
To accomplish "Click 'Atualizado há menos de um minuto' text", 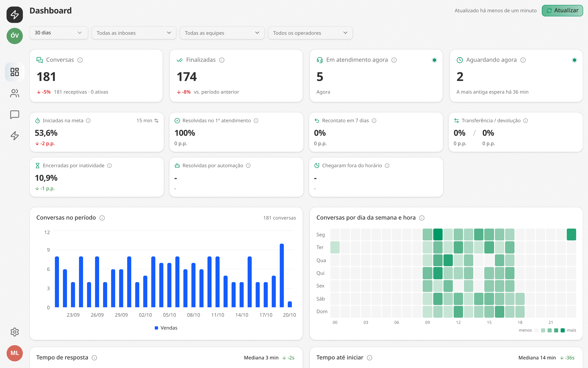I will [x=496, y=11].
